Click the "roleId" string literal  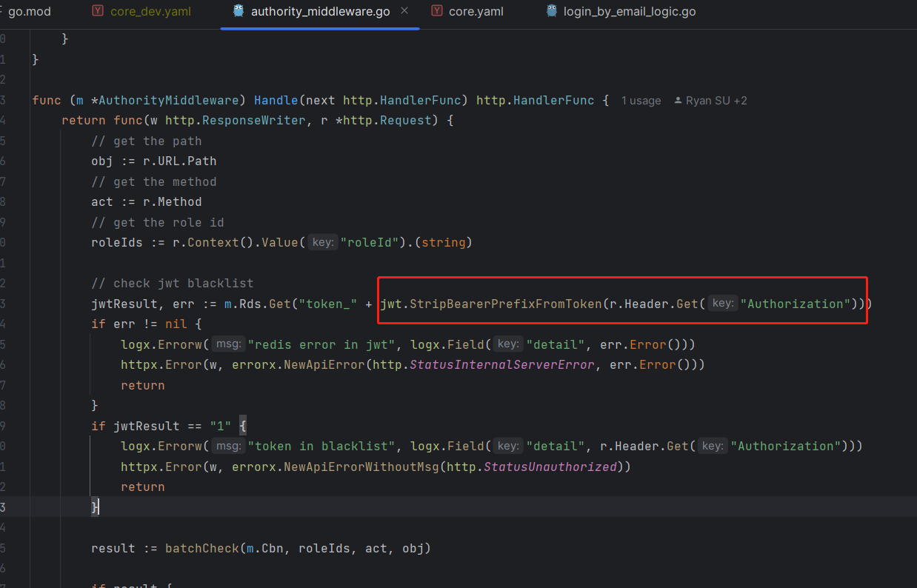(x=370, y=242)
